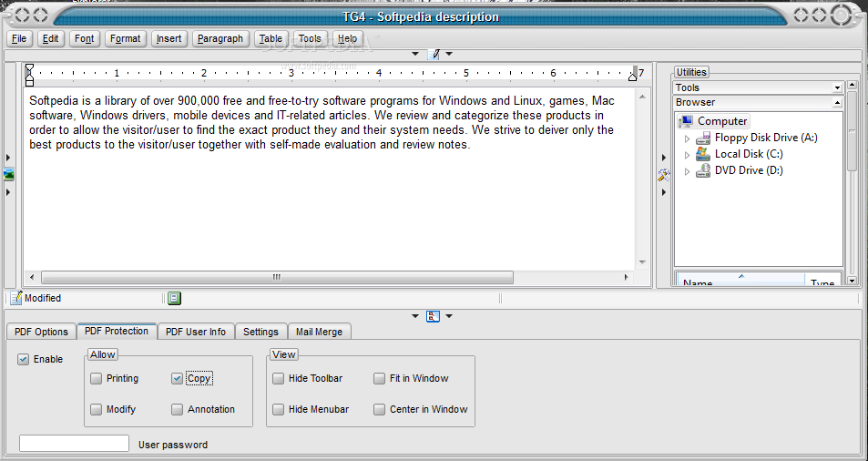Screen dimensions: 868x461
Task: Enable Hide Menubar option
Action: coord(279,410)
